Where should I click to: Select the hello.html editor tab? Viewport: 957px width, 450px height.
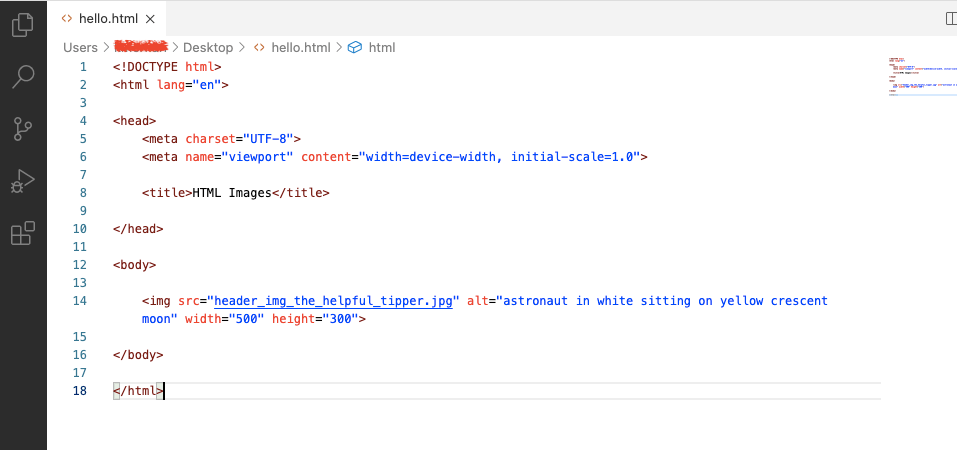106,19
